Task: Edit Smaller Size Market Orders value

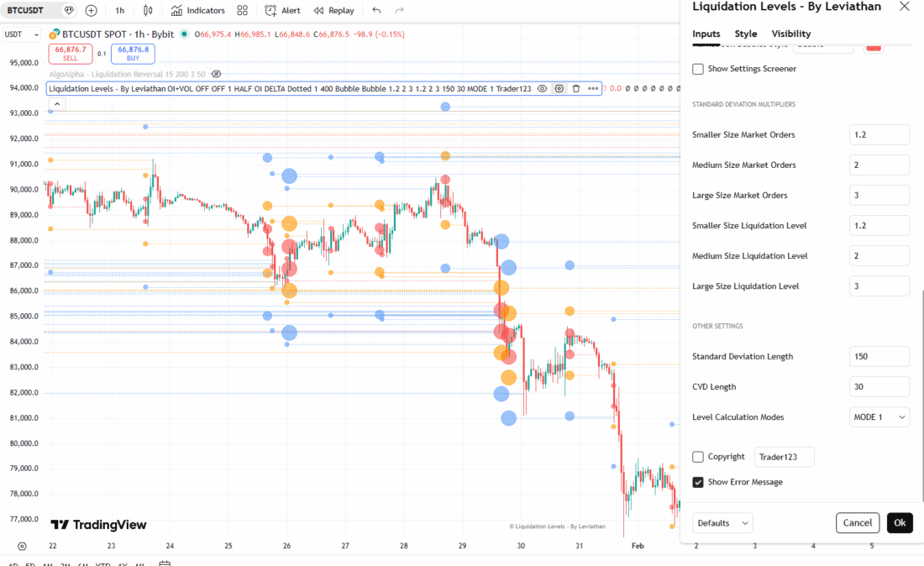Action: [879, 134]
